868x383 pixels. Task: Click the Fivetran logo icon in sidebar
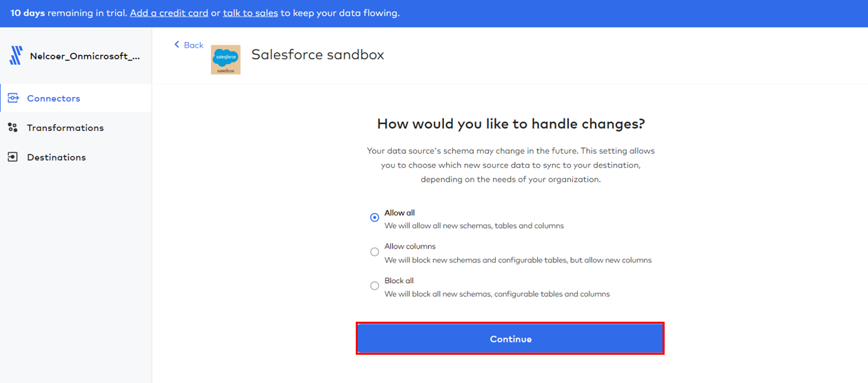(15, 56)
